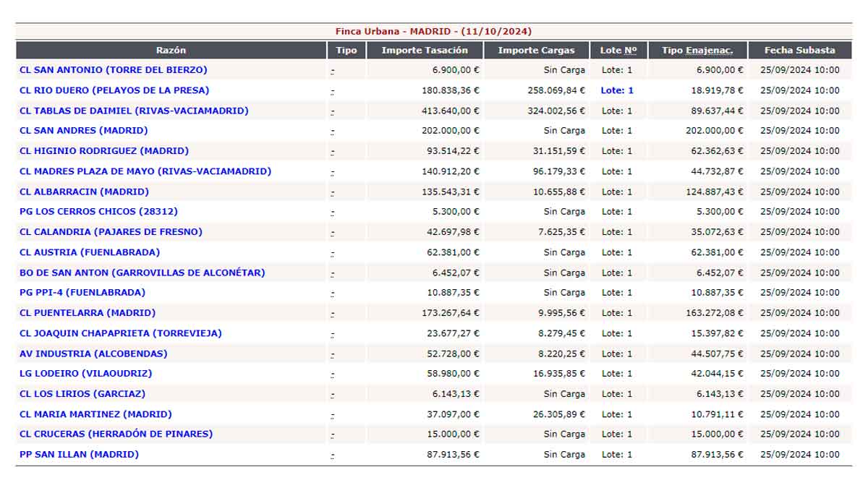Open the blue Lote: 1 link for CL RIO DUERO
The width and height of the screenshot is (868, 488).
[x=617, y=90]
